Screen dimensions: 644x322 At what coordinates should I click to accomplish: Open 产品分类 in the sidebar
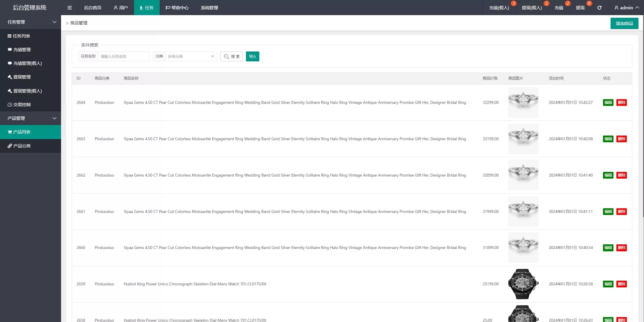tap(22, 146)
